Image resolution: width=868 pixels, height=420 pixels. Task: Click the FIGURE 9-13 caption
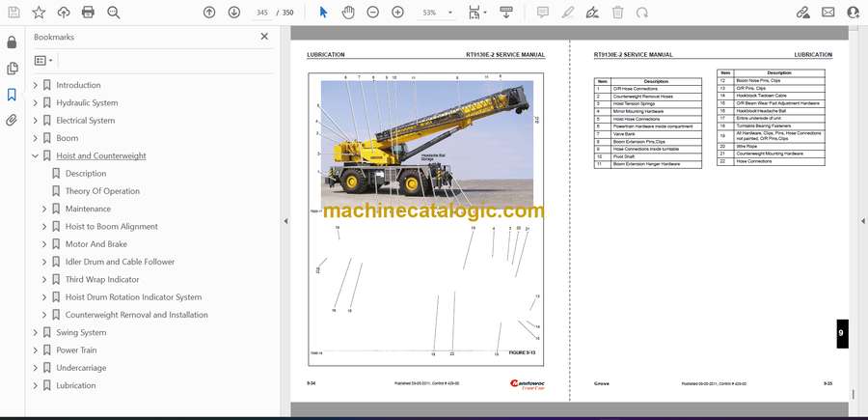pos(522,352)
